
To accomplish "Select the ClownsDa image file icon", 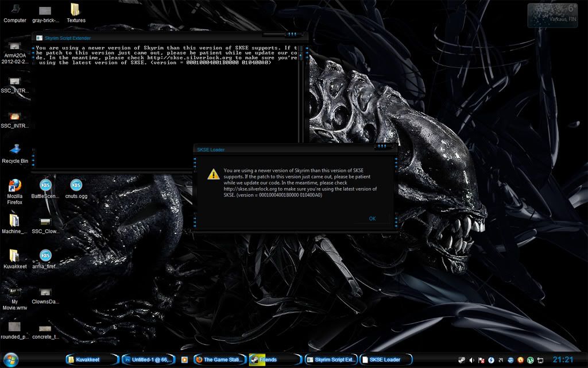I will pyautogui.click(x=45, y=295).
